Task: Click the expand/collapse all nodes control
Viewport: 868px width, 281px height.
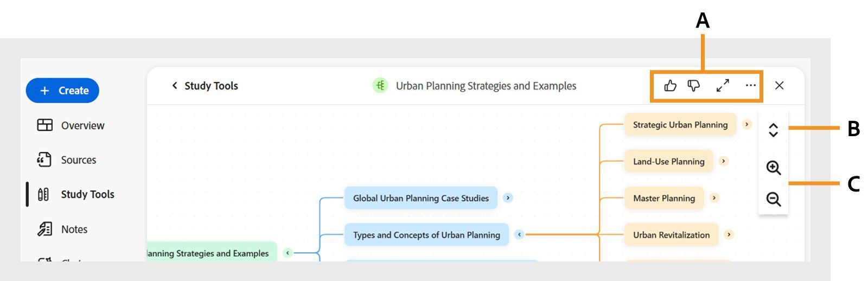Action: pos(773,130)
